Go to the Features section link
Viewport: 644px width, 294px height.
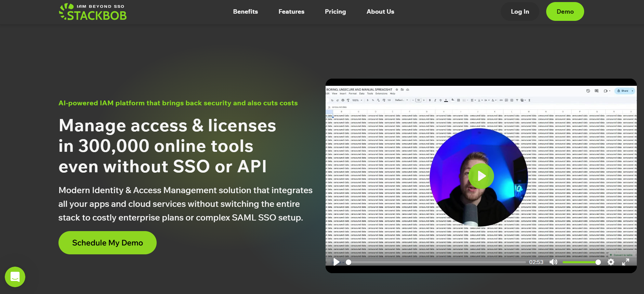click(x=291, y=12)
